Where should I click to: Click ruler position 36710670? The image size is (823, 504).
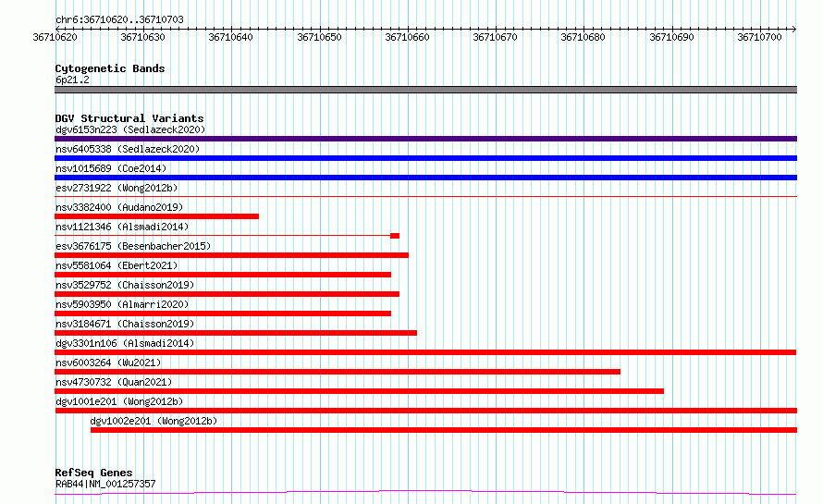tap(495, 37)
